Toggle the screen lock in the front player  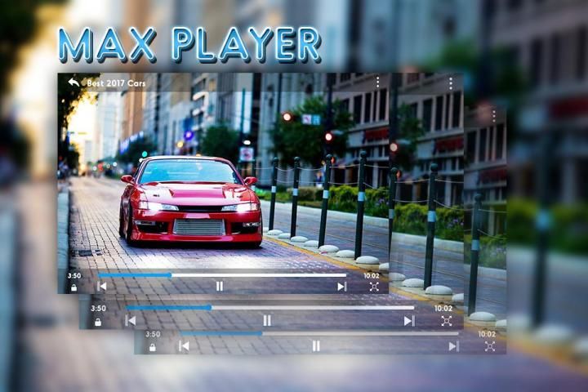point(73,287)
